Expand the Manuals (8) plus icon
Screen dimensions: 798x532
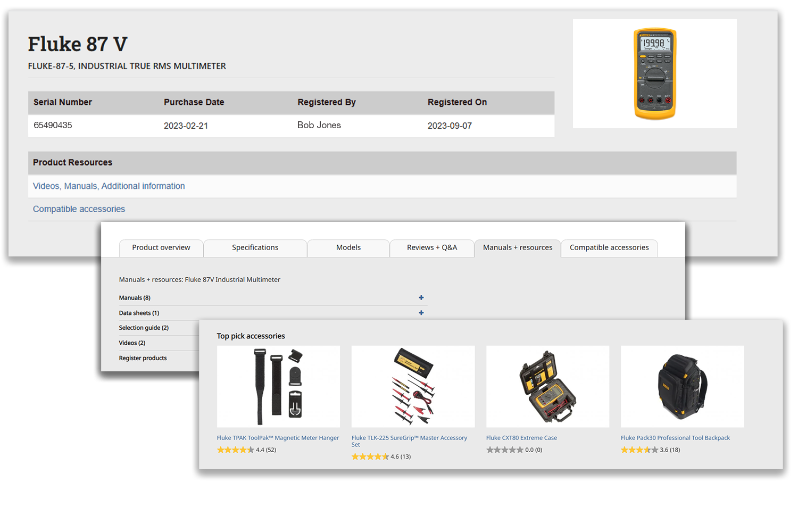(421, 298)
